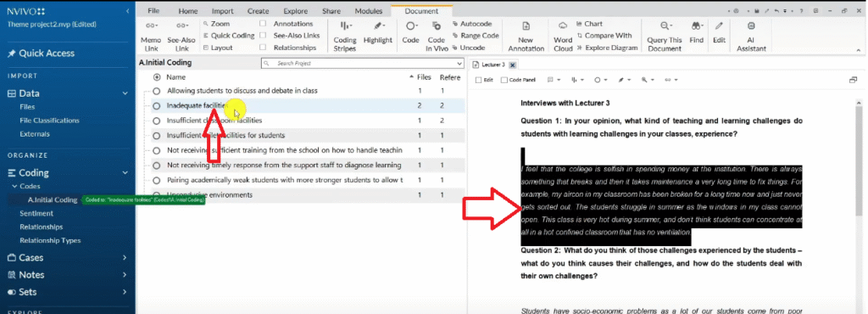Open the Memo Link tool
Viewport: 868px width, 314px height.
[151, 36]
